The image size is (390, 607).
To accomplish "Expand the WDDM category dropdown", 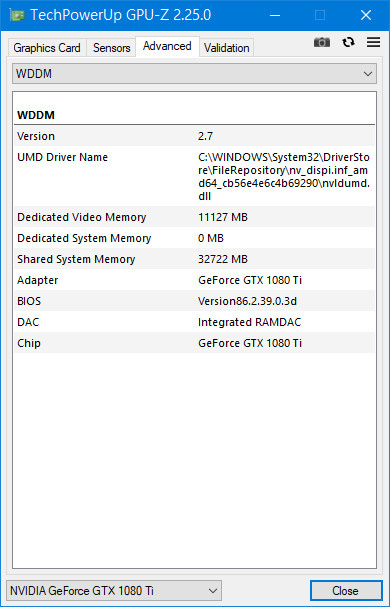I will click(194, 74).
